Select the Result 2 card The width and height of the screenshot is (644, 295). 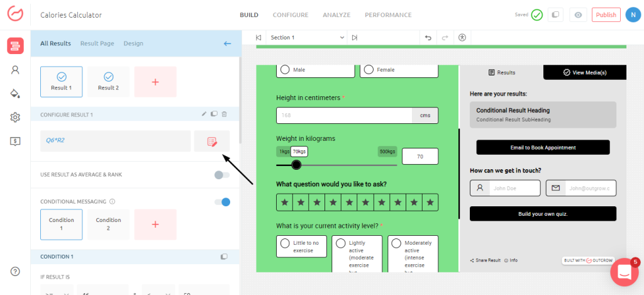pyautogui.click(x=108, y=82)
